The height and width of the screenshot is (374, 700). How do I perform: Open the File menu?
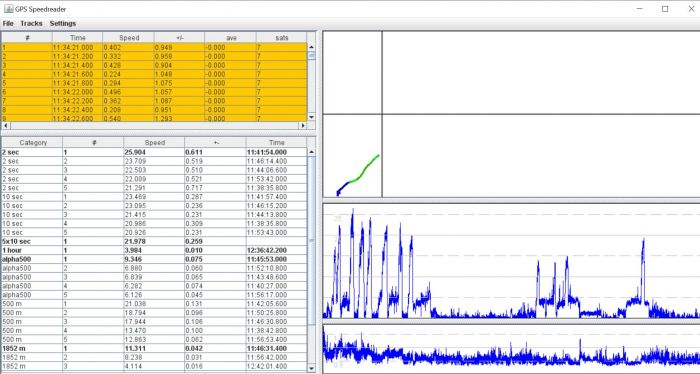8,23
